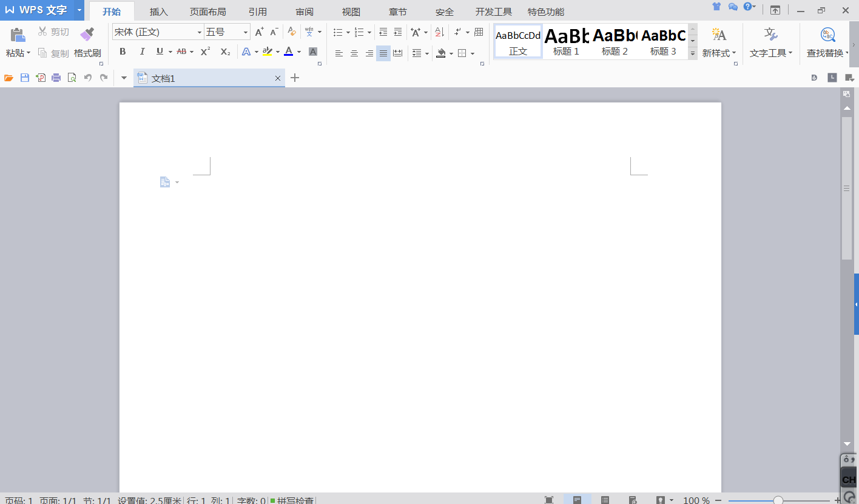The image size is (859, 504).
Task: Expand the quick access toolbar customize arrow
Action: (124, 78)
